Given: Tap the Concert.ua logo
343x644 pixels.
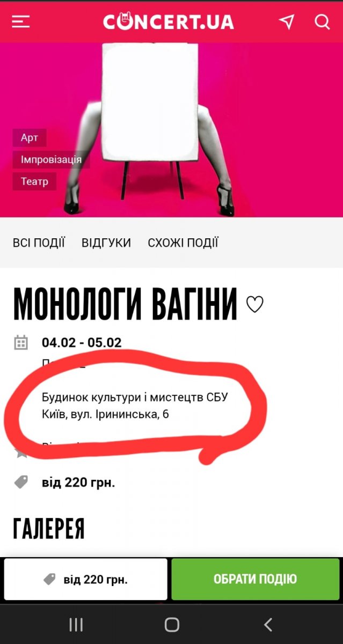Looking at the screenshot, I should coord(169,21).
